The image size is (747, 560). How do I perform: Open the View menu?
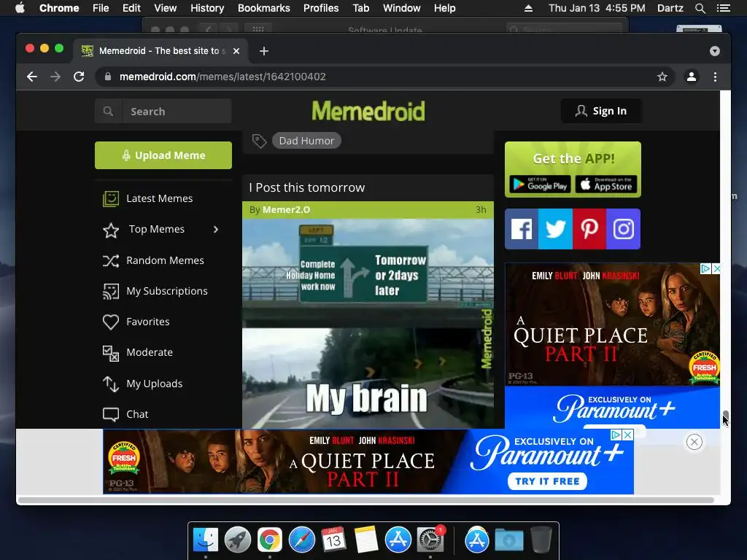pos(166,8)
